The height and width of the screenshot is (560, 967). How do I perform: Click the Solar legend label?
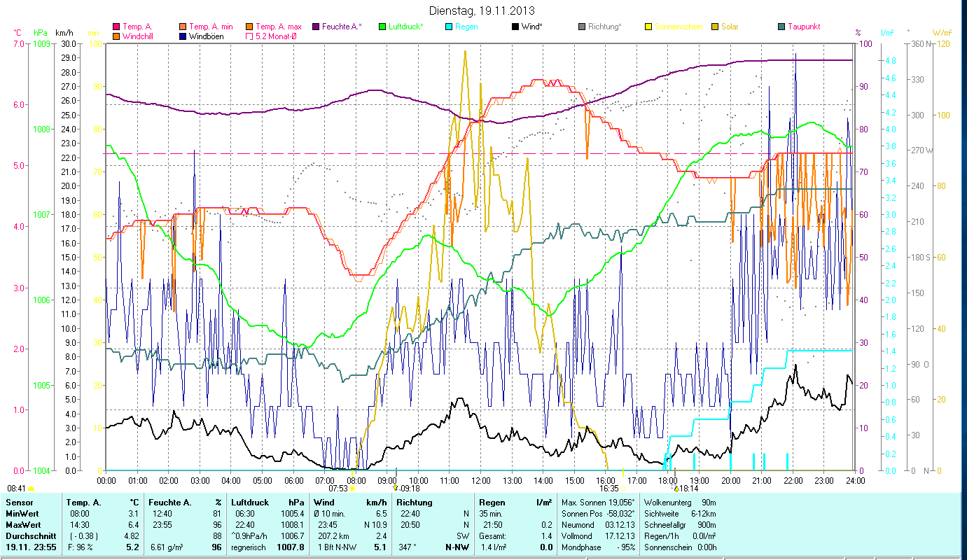[x=730, y=27]
